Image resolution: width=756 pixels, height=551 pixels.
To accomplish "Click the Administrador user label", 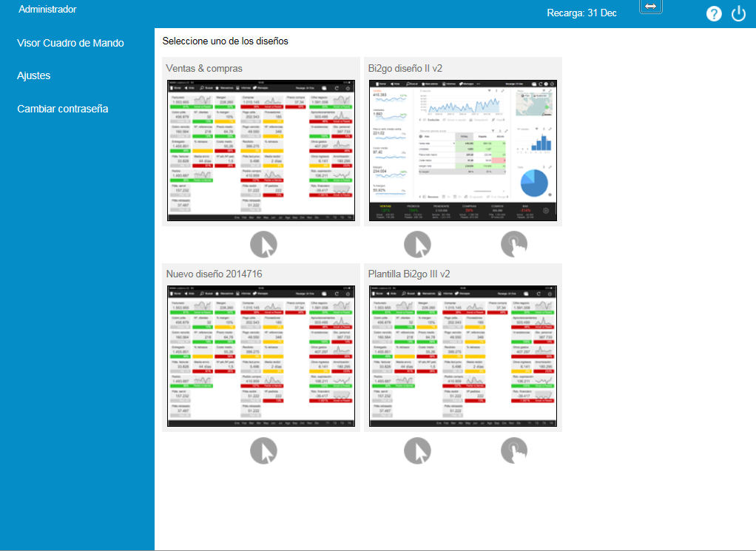I will 47,10.
